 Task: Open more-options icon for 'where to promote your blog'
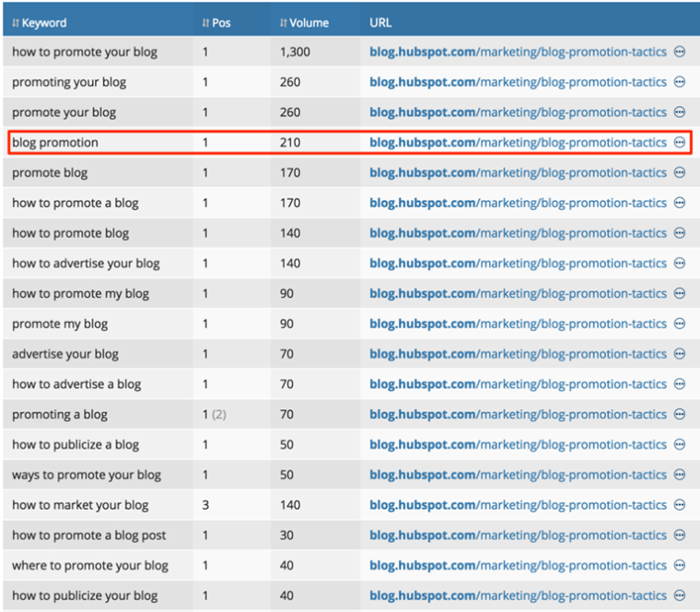coord(680,565)
